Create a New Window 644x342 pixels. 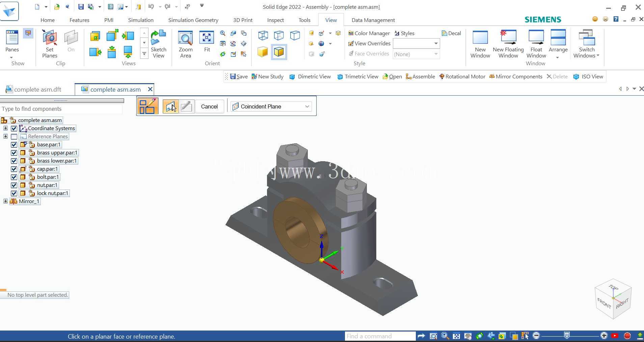click(480, 44)
